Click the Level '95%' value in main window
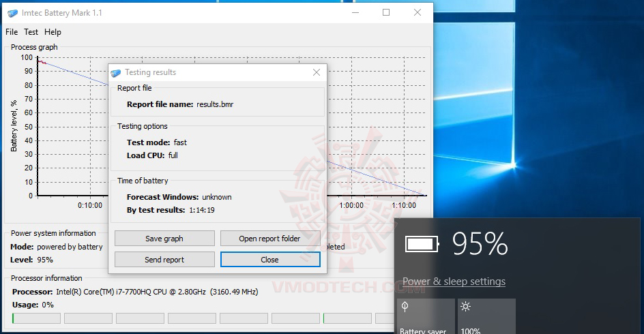The image size is (644, 334). pyautogui.click(x=45, y=260)
